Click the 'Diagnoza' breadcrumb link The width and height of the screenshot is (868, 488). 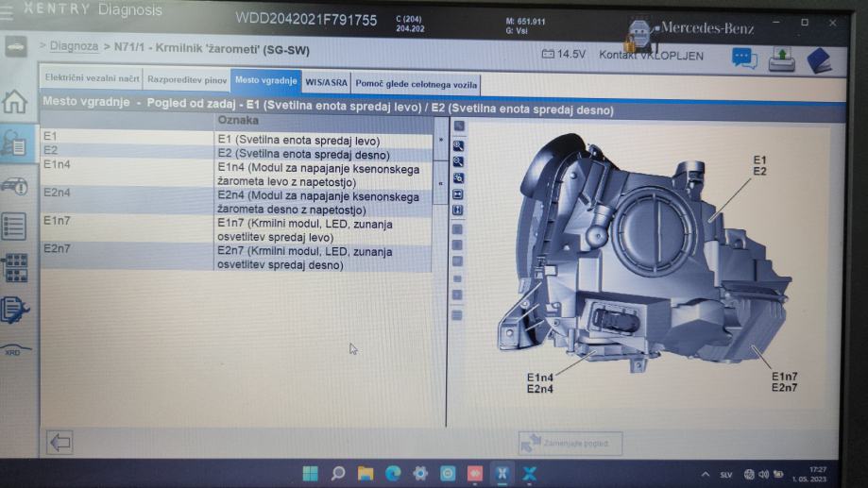coord(75,46)
